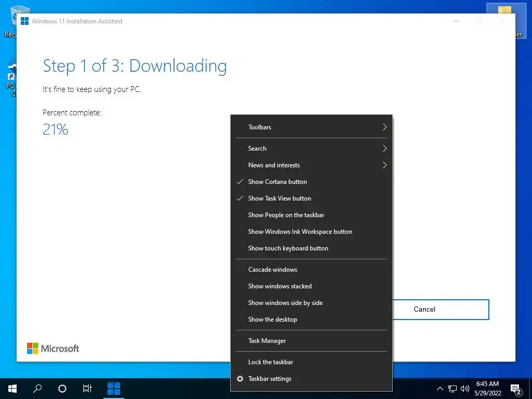Click the Recycle Bin desktop icon
The width and height of the screenshot is (532, 399).
(x=10, y=21)
